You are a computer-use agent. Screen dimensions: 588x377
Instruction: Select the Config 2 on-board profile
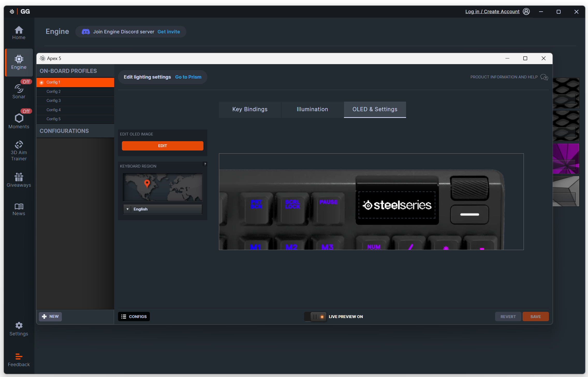pyautogui.click(x=75, y=92)
